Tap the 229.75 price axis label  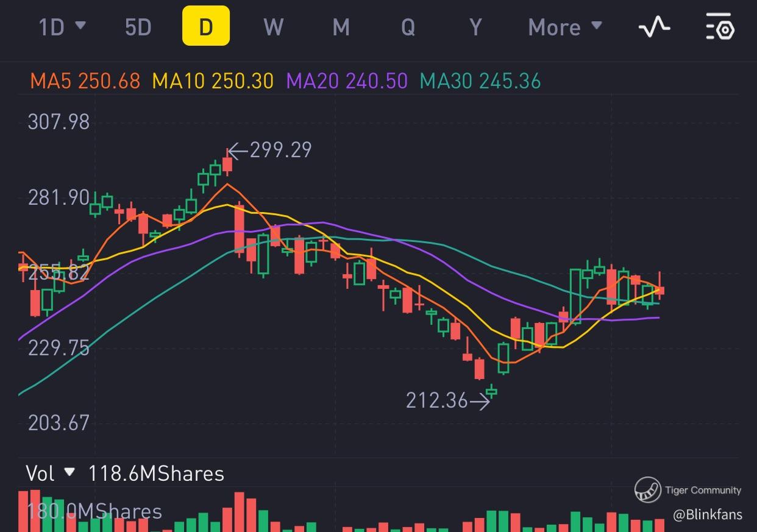[59, 348]
